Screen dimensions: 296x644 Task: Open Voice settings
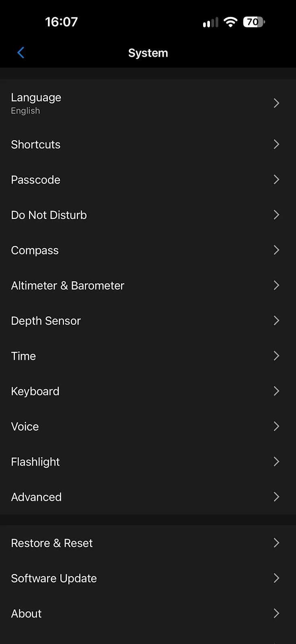pyautogui.click(x=148, y=427)
